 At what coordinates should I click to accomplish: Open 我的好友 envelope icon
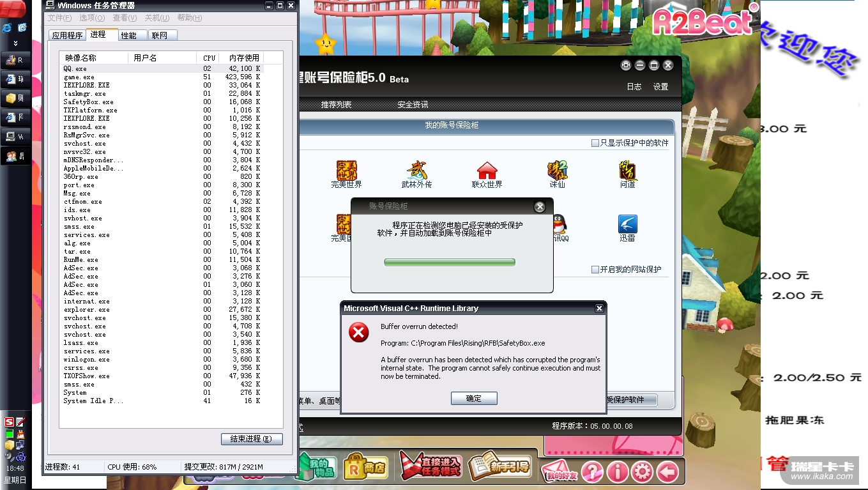point(560,471)
